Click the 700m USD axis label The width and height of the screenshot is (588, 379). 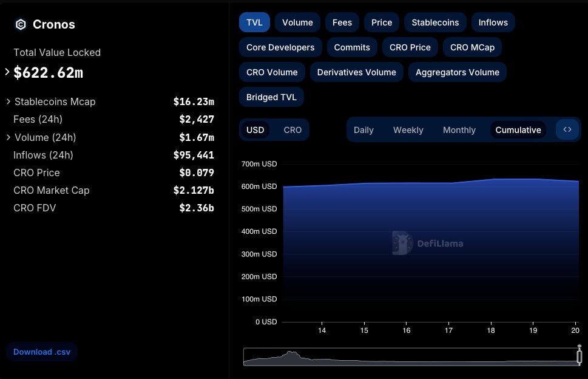(259, 164)
